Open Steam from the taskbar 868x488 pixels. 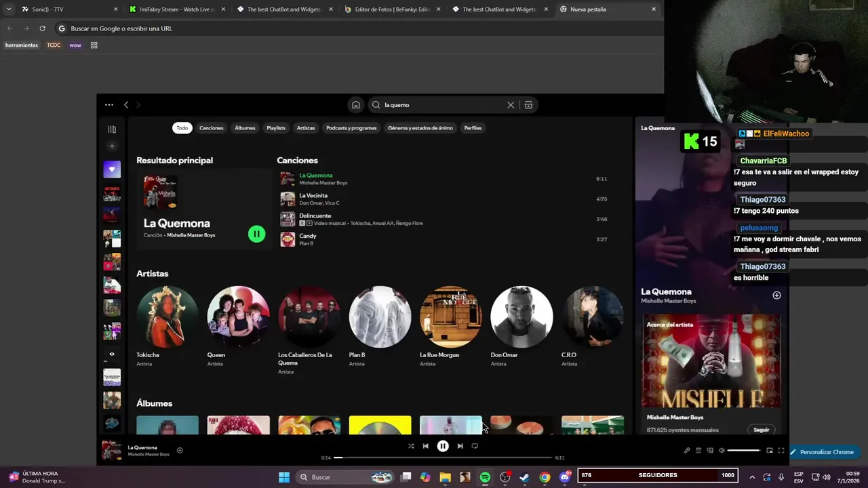pyautogui.click(x=524, y=477)
